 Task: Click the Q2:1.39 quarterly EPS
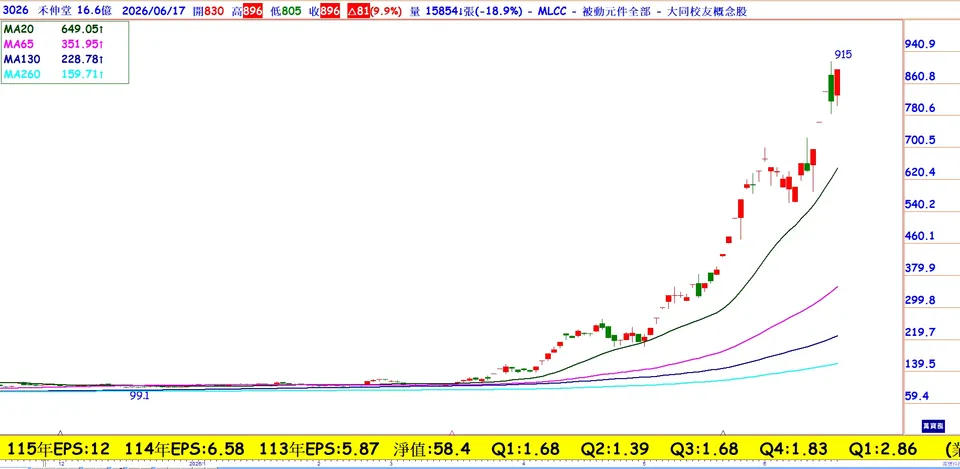coord(616,449)
